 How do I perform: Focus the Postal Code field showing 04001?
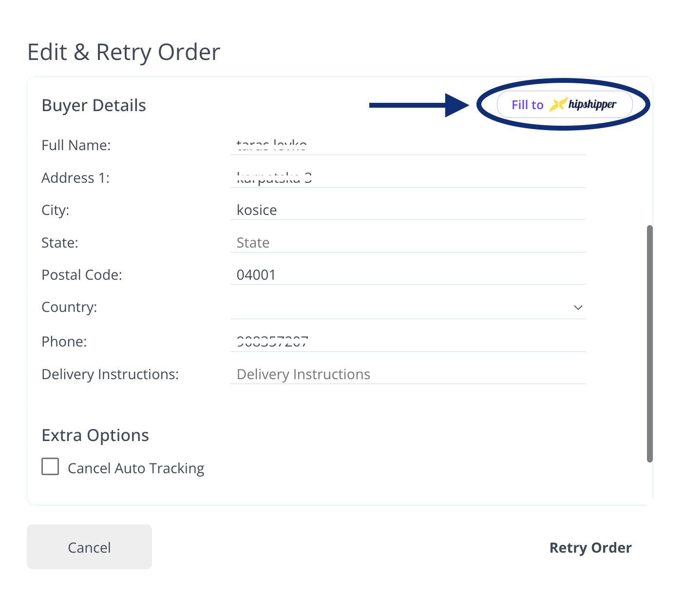click(407, 275)
